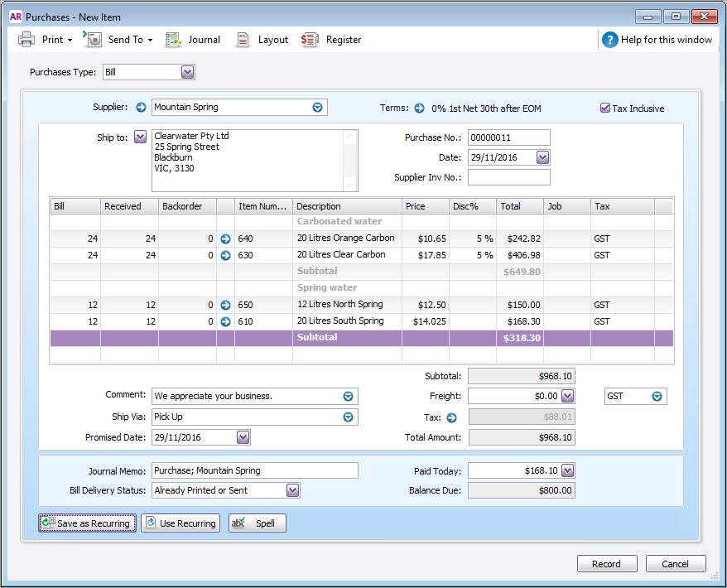Toggle the Tax Inclusive checkbox
Screen dimensions: 727x588
[x=605, y=108]
